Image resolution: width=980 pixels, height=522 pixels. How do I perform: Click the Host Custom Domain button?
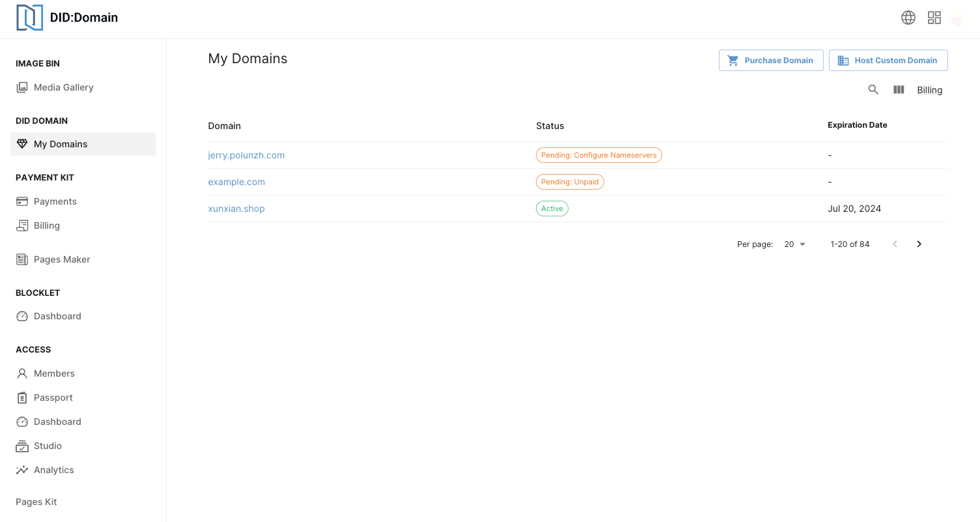pos(888,61)
